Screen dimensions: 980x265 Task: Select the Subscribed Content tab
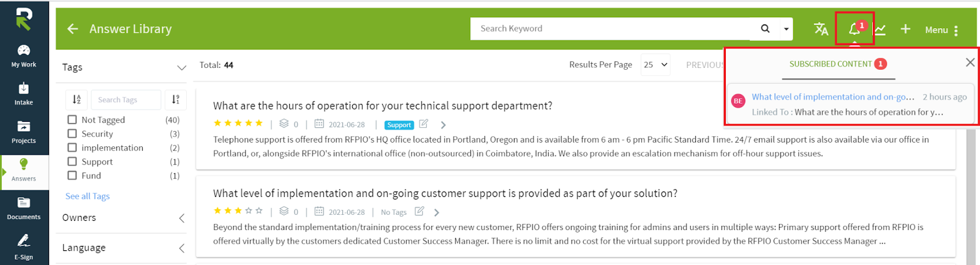coord(838,64)
